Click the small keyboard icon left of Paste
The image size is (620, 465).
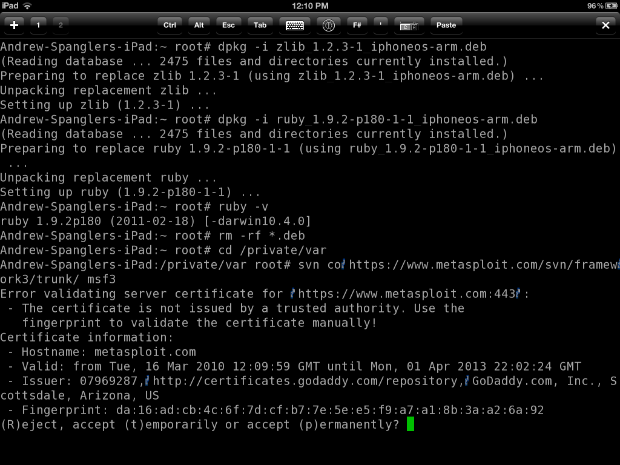pyautogui.click(x=408, y=24)
